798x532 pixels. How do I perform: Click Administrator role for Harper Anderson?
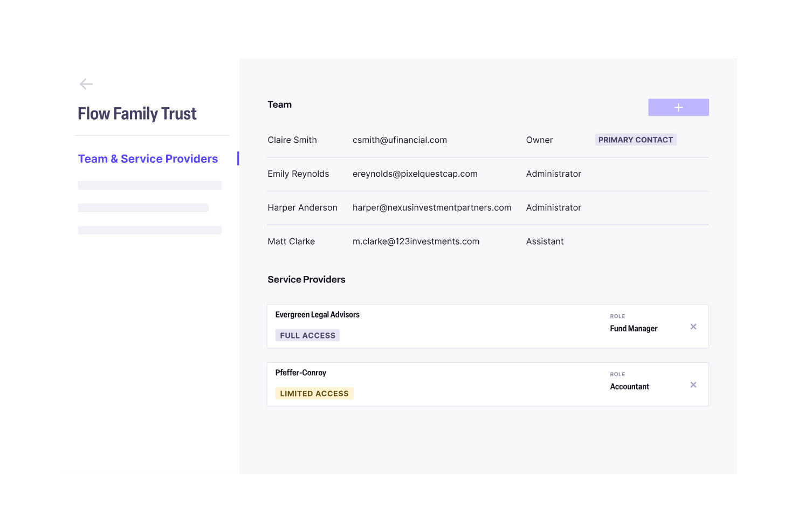coord(553,208)
